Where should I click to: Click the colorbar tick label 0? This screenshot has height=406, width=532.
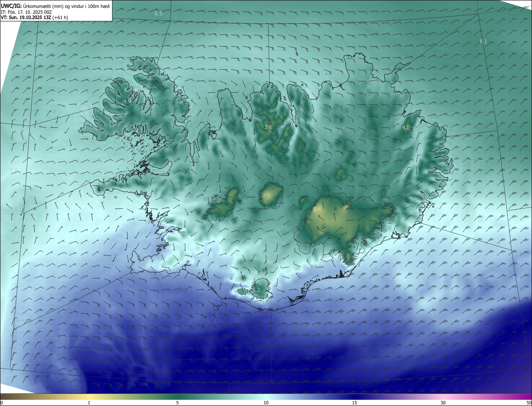[2, 403]
